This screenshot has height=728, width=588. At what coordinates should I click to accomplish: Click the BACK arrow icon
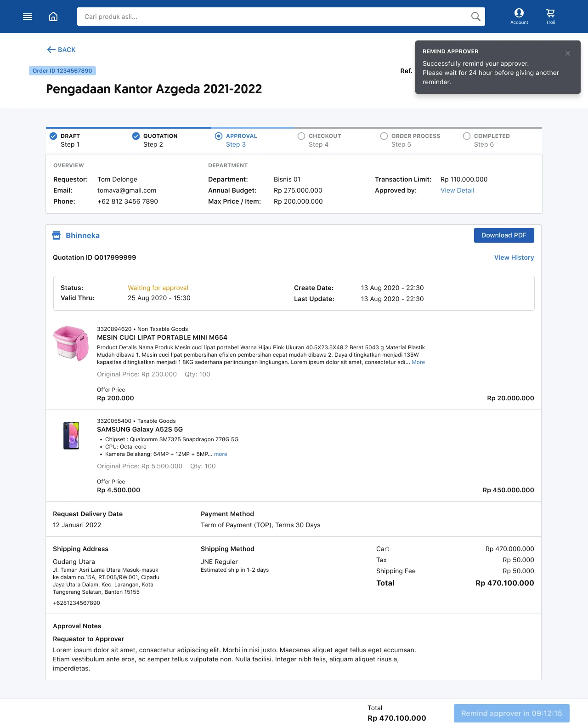[x=51, y=50]
